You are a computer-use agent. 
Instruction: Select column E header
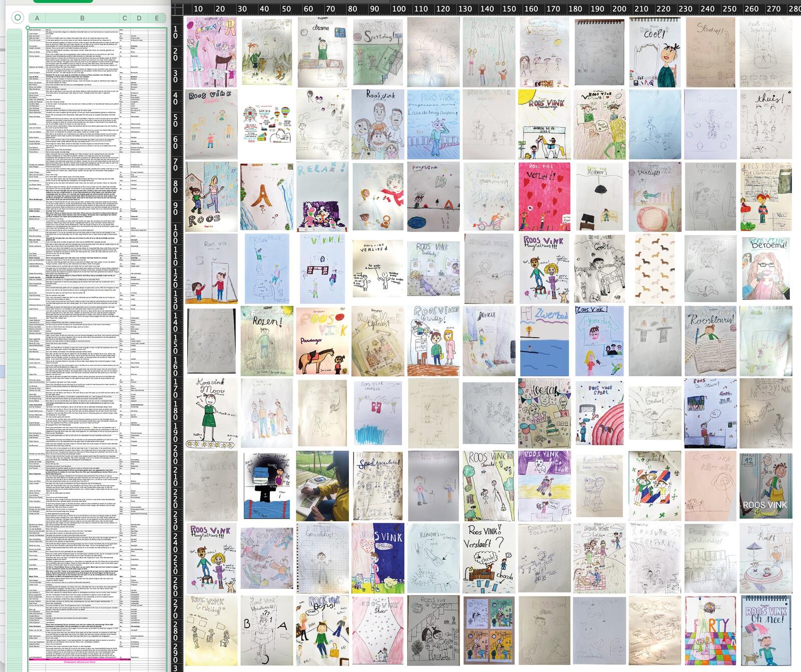[157, 18]
